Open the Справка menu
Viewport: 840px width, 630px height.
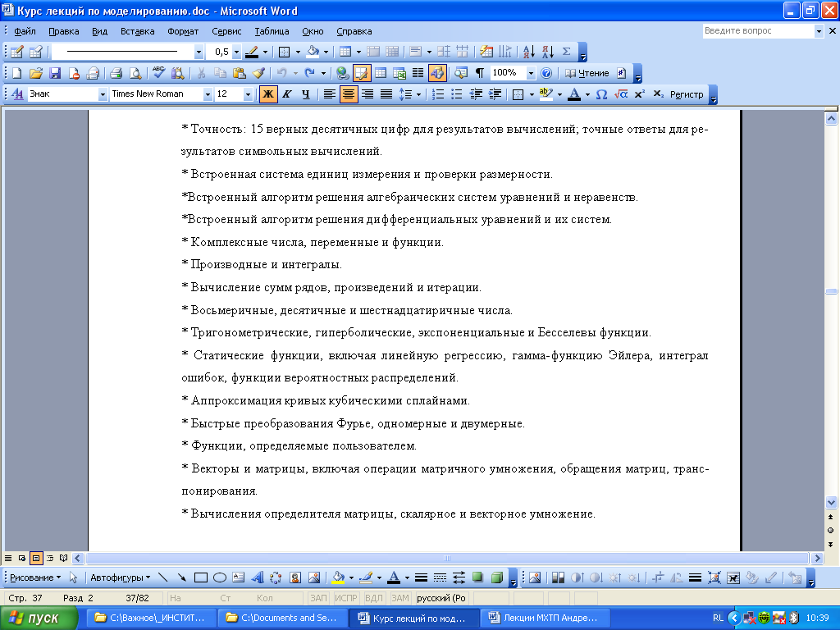(x=354, y=31)
